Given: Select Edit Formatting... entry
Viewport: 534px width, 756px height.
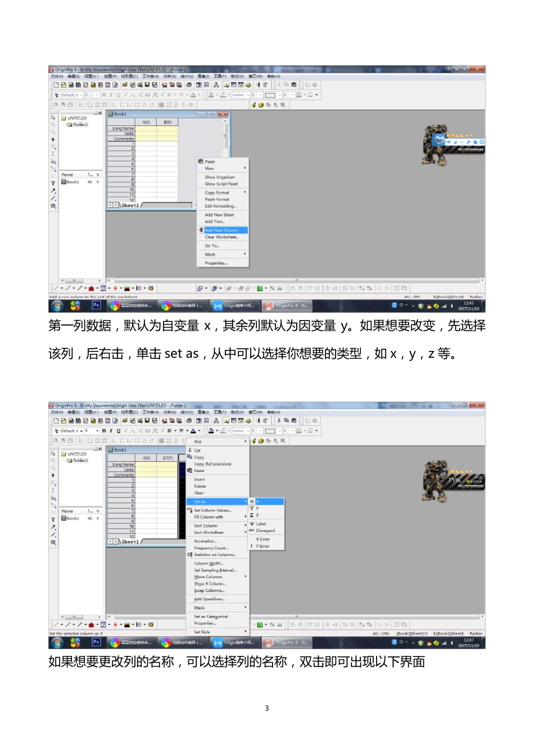Looking at the screenshot, I should [x=223, y=206].
